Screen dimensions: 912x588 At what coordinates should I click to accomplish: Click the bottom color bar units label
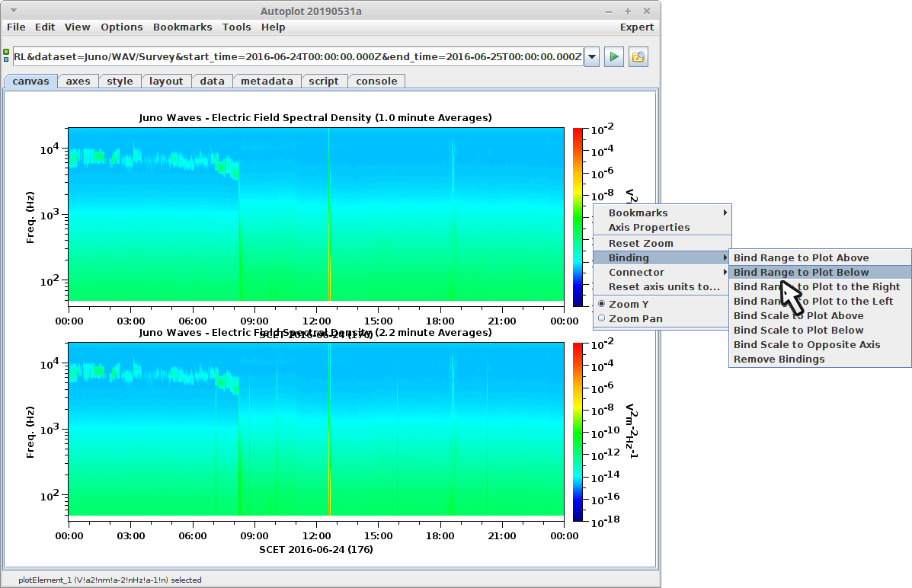tap(632, 431)
